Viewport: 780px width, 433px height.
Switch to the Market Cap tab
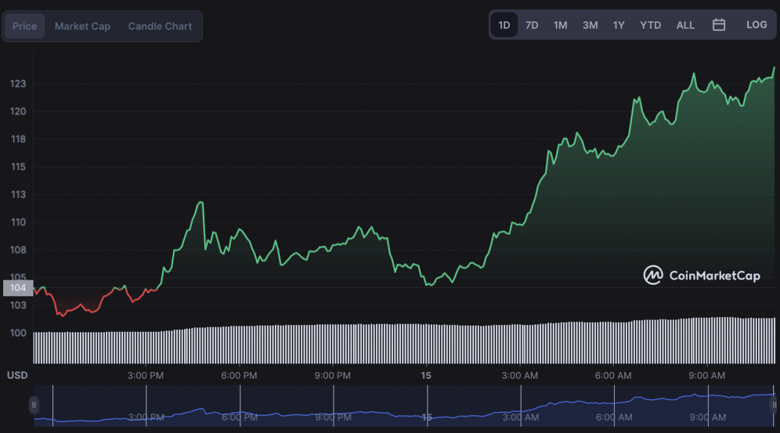click(x=82, y=26)
